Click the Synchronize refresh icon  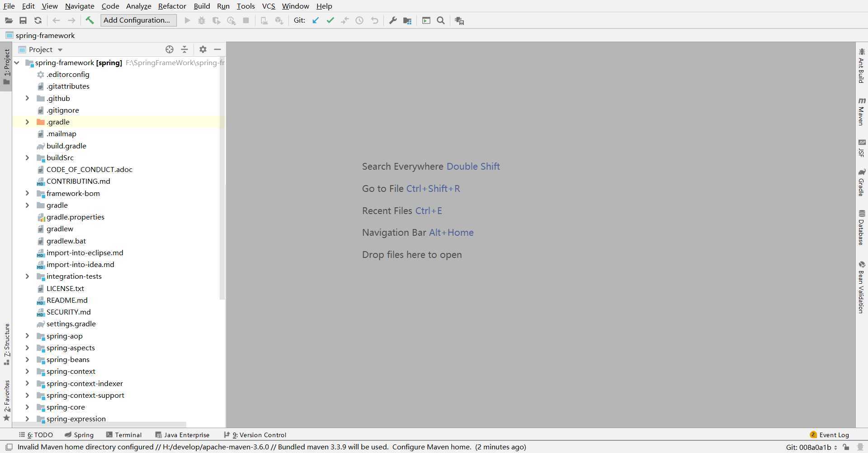pos(38,20)
